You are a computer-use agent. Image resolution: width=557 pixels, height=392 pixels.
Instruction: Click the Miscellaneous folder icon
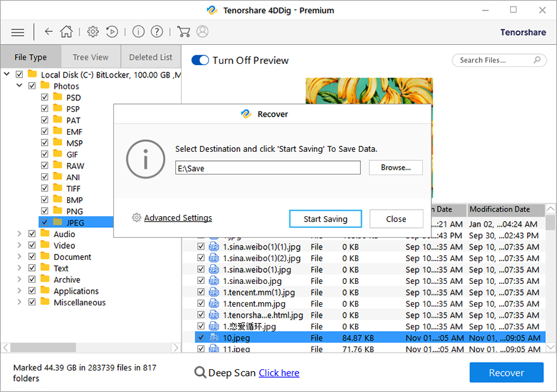(x=45, y=301)
